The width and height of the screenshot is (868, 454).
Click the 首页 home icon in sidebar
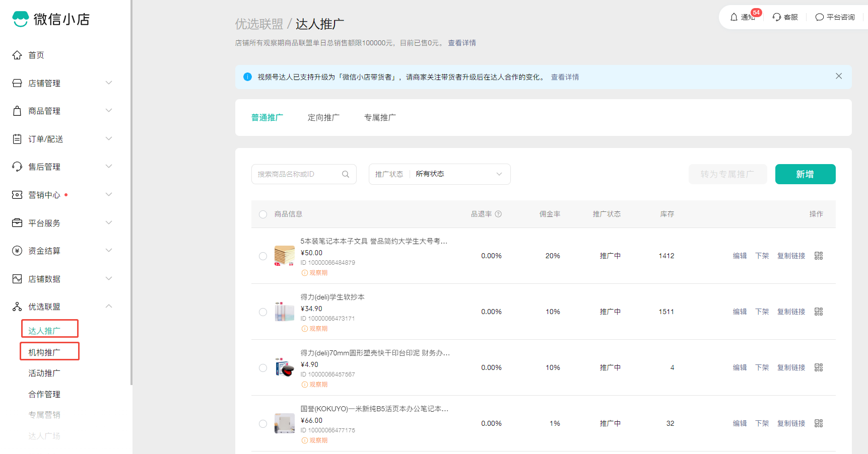tap(17, 55)
